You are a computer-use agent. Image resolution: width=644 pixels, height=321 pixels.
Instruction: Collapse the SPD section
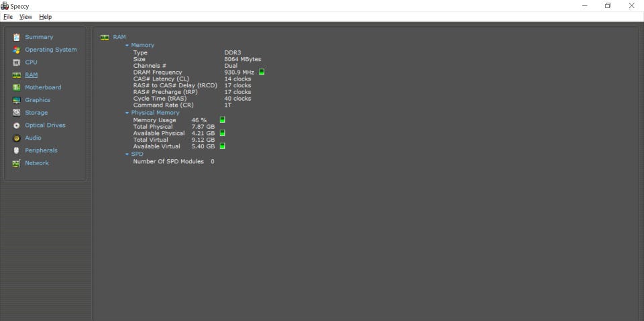[127, 154]
